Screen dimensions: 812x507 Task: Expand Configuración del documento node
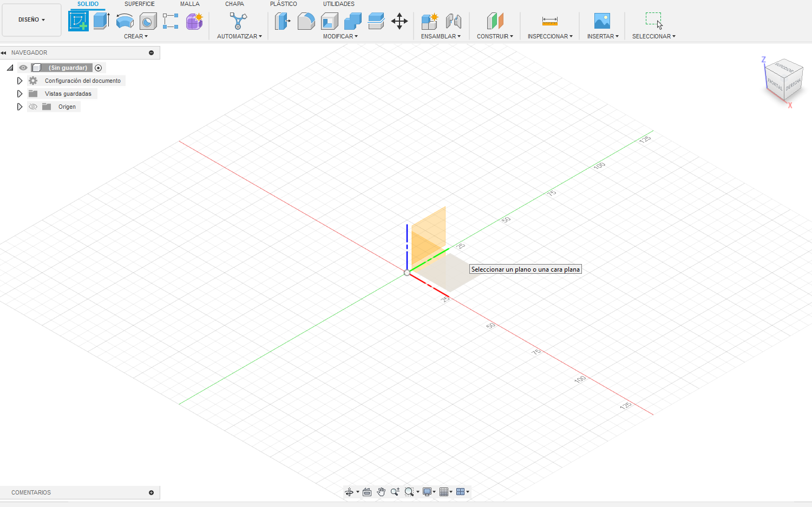(19, 81)
